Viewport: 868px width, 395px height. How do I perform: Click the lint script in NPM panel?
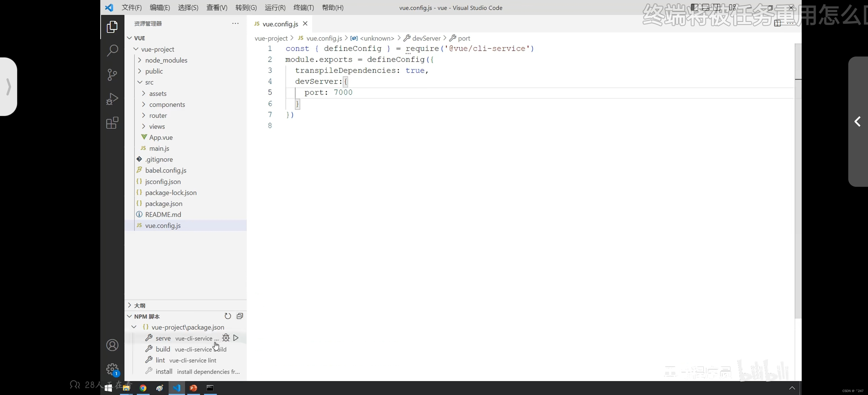[x=161, y=360]
